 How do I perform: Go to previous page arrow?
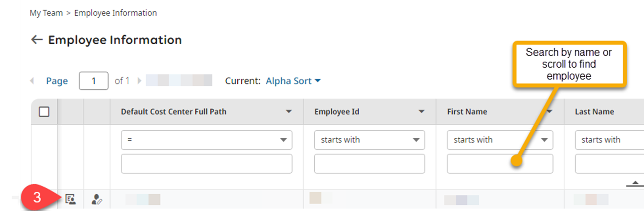[32, 81]
